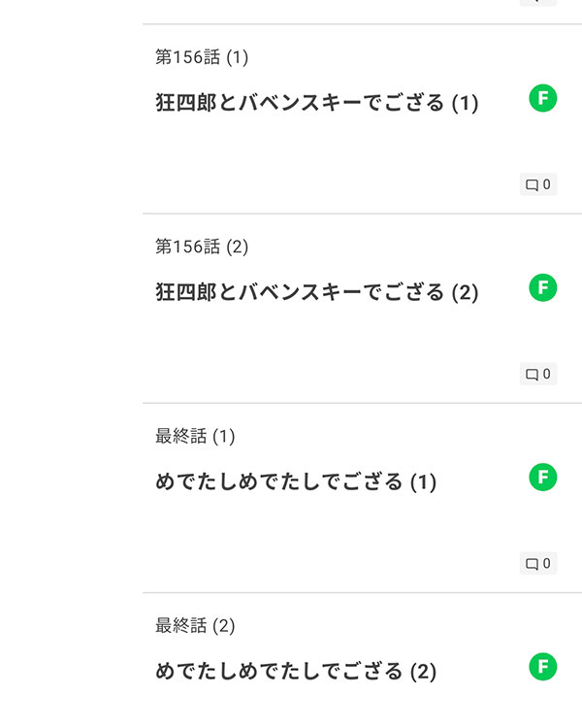Click the green F badge for 第156話 (1)
The width and height of the screenshot is (582, 728).
click(x=542, y=98)
